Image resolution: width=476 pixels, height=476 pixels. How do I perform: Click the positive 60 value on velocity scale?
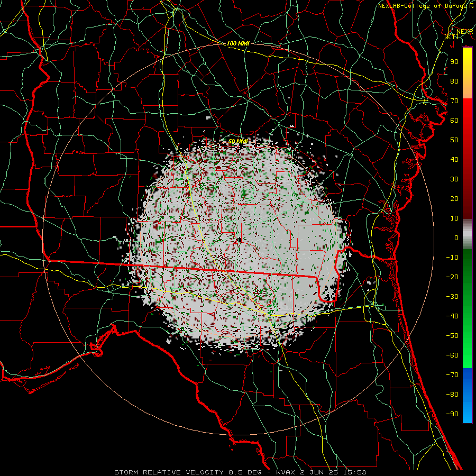(x=454, y=121)
